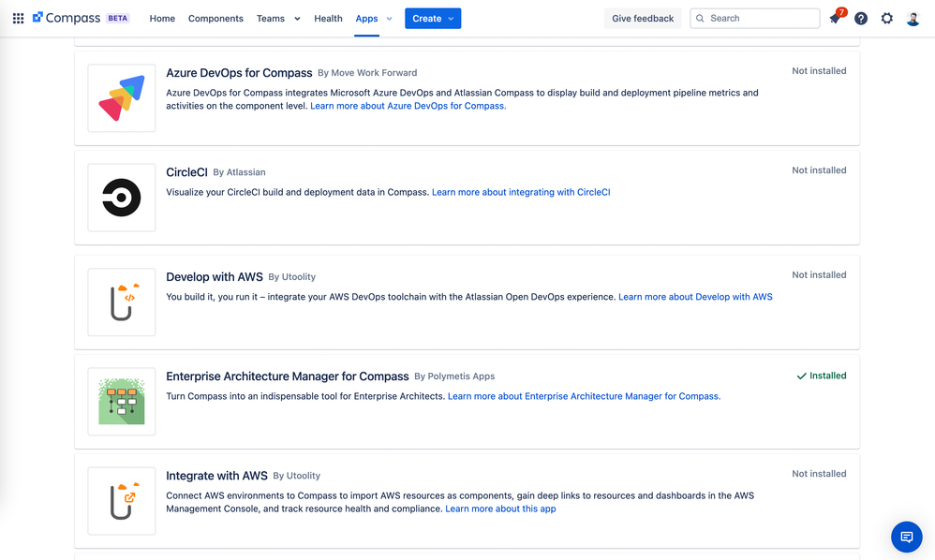935x560 pixels.
Task: Click Not installed status on Azure DevOps card
Action: pyautogui.click(x=820, y=71)
